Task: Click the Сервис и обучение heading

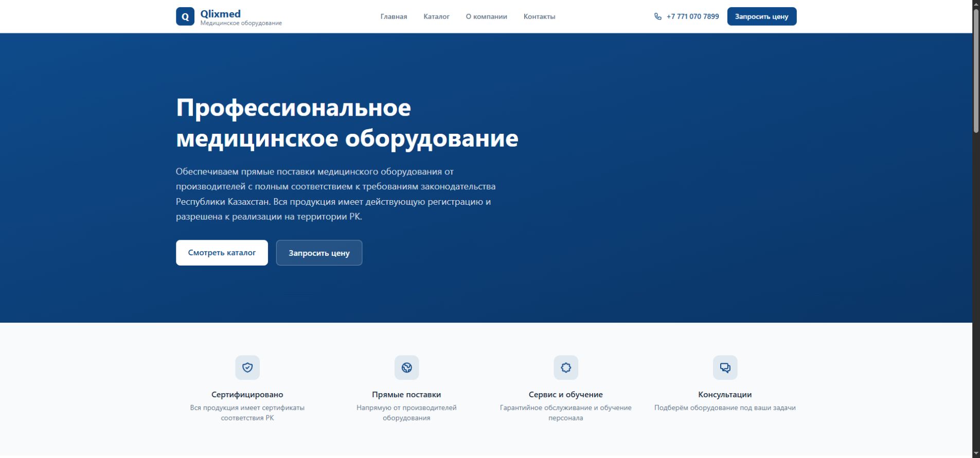Action: pos(566,394)
